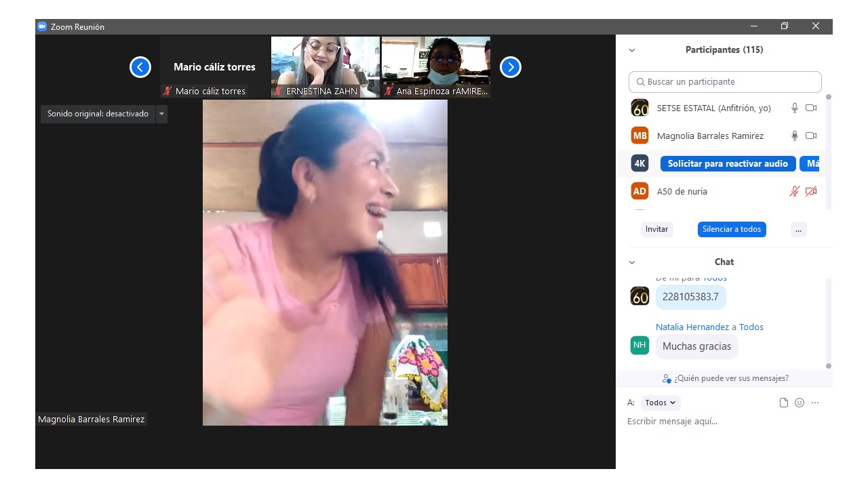The image size is (868, 488).
Task: Click chat message 228105383.7
Action: point(690,297)
